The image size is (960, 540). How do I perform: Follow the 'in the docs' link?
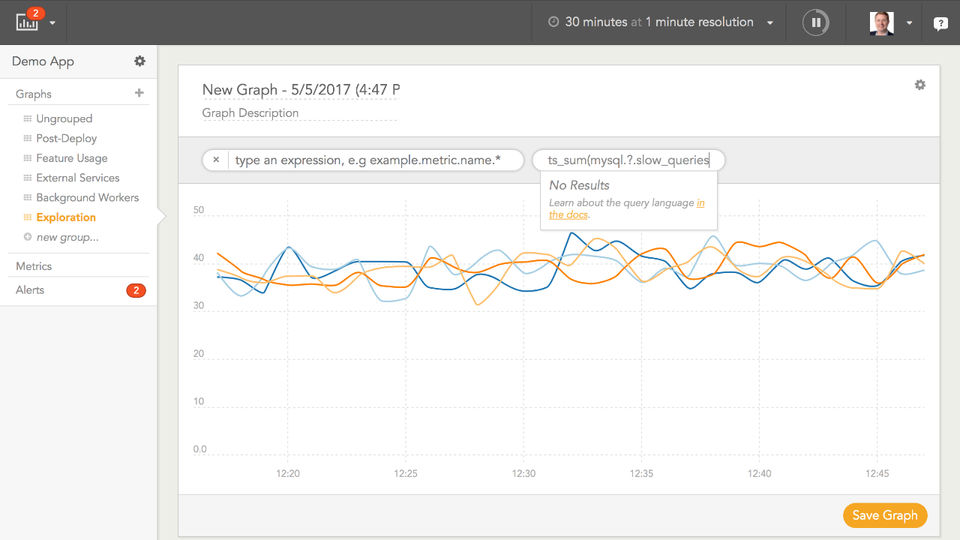(627, 209)
